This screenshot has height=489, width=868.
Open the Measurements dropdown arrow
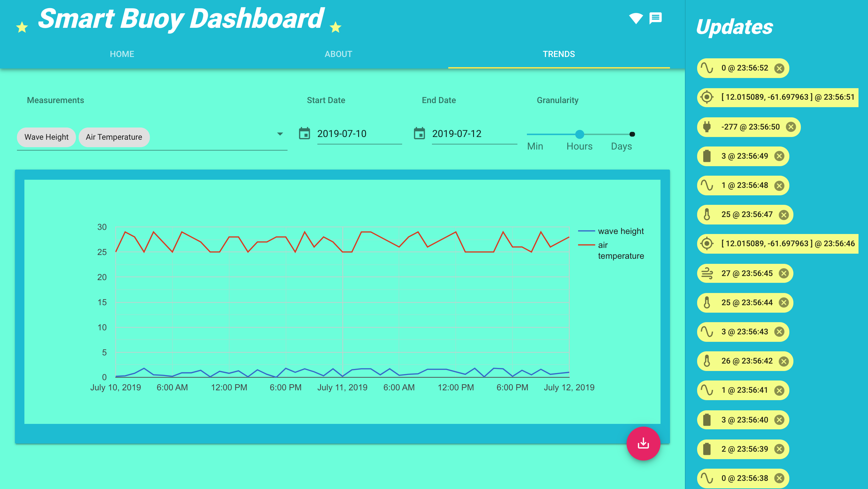pos(279,134)
